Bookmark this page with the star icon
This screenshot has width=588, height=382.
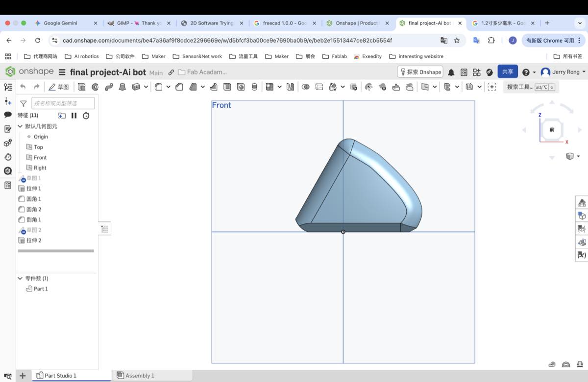(457, 40)
